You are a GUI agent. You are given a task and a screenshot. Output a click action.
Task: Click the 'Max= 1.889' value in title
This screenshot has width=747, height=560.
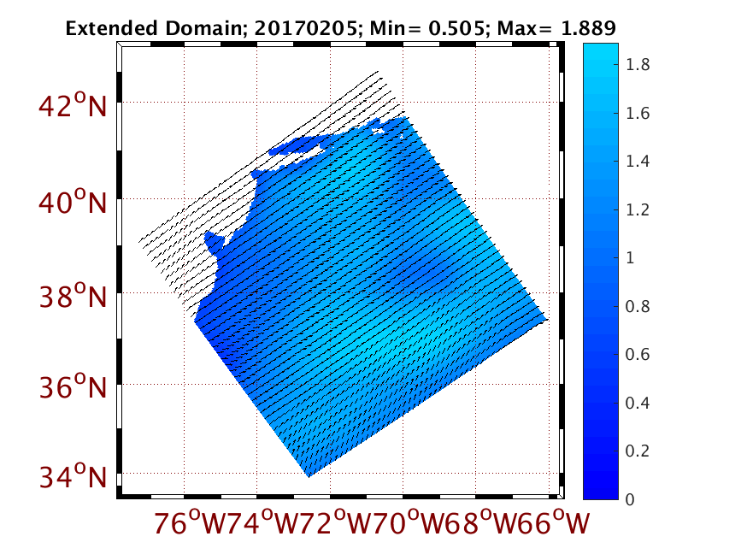(x=556, y=28)
